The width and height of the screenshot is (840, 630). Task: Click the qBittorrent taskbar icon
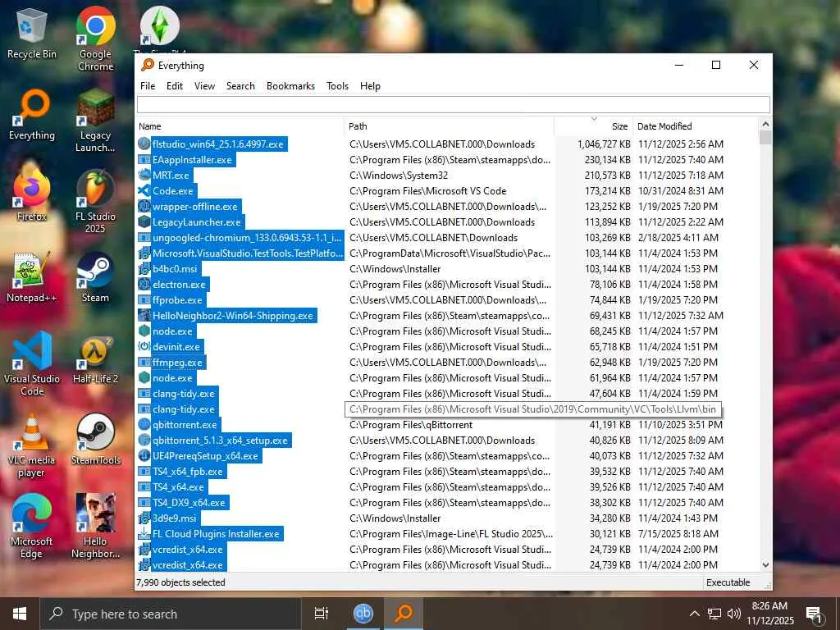coord(363,614)
